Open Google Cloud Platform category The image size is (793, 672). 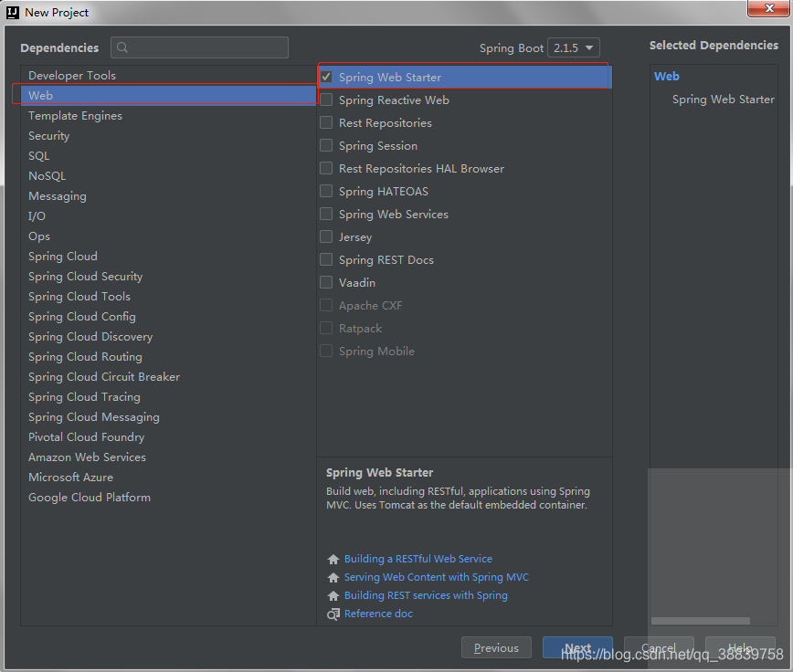[168, 498]
